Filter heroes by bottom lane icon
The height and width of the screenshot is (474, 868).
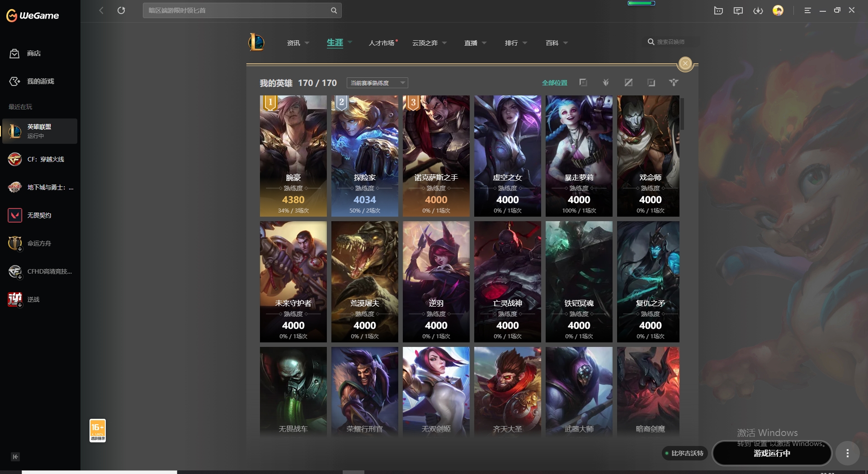click(x=651, y=82)
